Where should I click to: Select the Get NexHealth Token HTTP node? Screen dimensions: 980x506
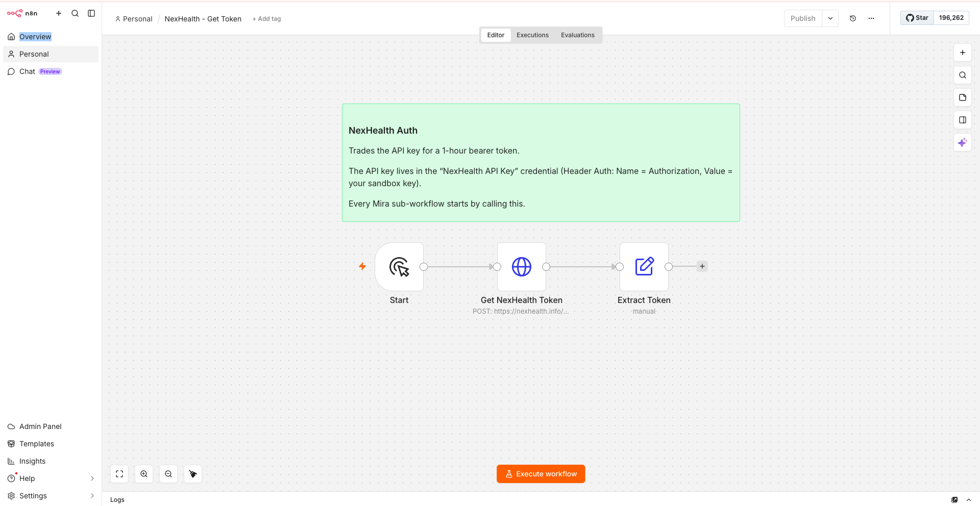click(x=522, y=267)
